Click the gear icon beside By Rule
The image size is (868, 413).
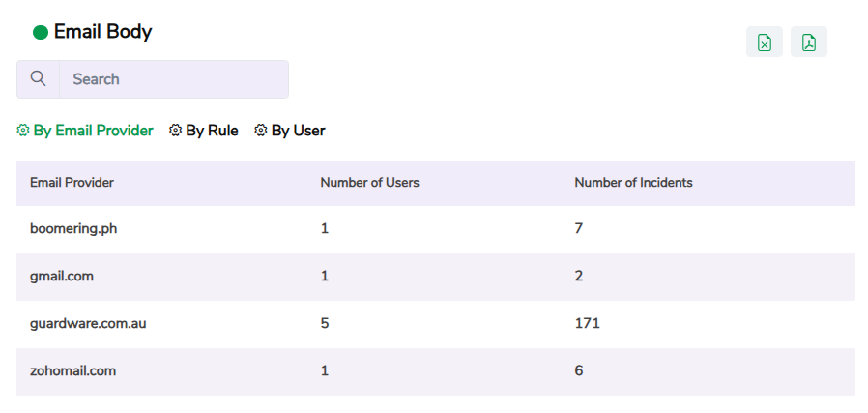(175, 131)
